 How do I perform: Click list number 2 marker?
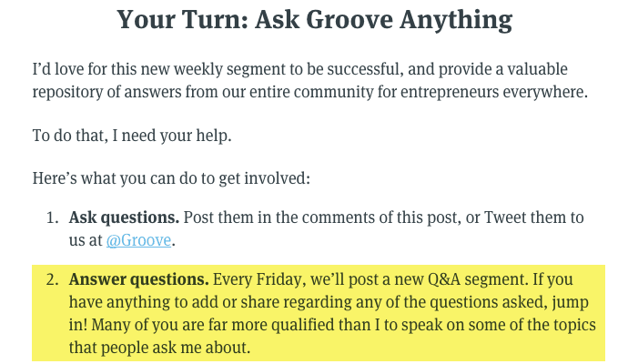(x=52, y=277)
